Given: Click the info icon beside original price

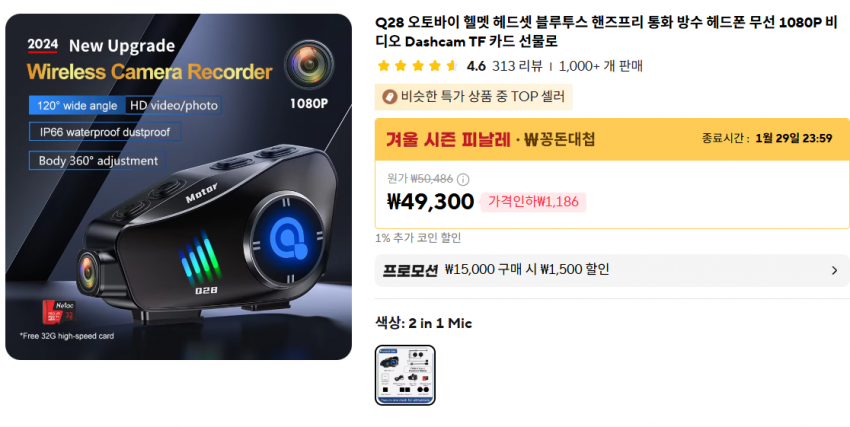Looking at the screenshot, I should click(x=463, y=179).
